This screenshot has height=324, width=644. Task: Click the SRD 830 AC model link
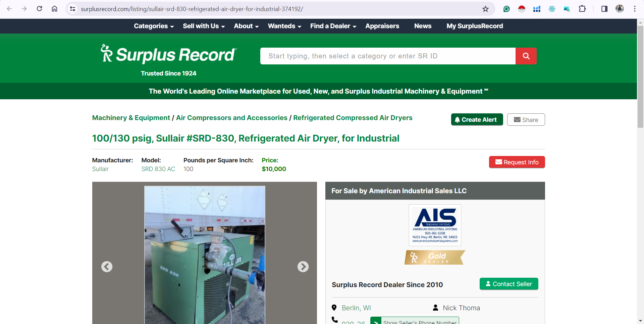coord(158,169)
